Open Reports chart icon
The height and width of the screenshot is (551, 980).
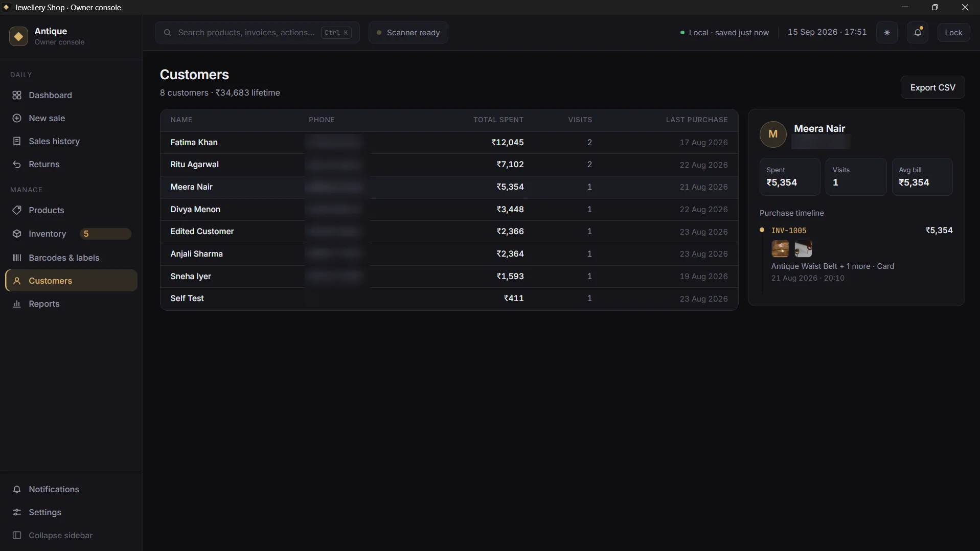[x=17, y=304]
